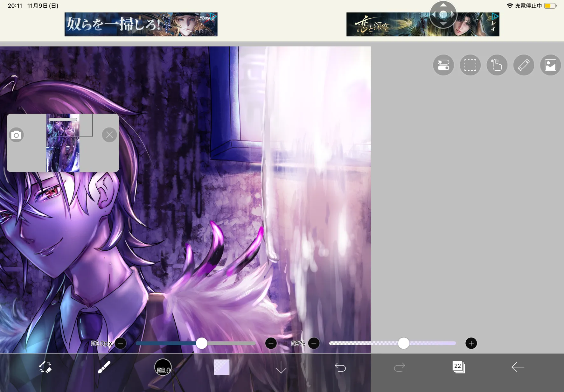Close the reference window
Screen dimensions: 564x392
(109, 135)
